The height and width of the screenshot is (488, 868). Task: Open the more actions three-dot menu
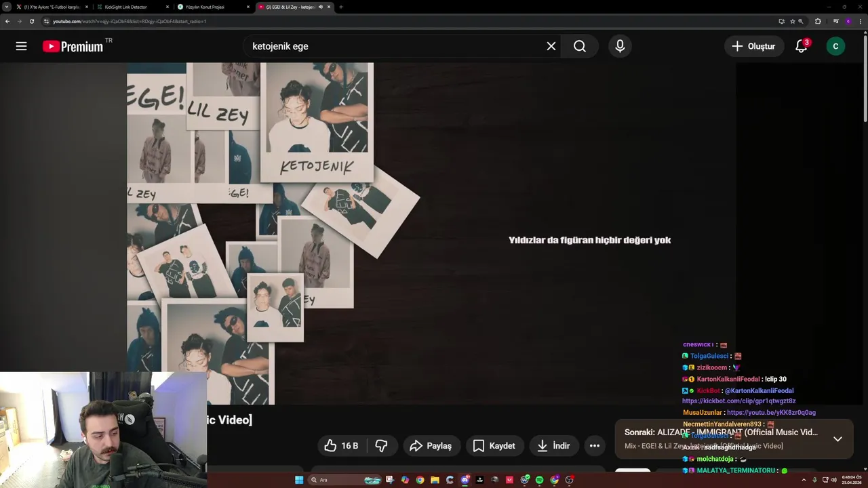coord(595,445)
